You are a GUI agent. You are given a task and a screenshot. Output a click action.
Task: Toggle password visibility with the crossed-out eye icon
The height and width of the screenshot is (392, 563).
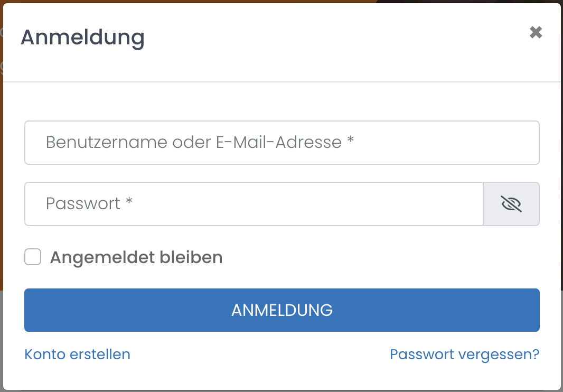pyautogui.click(x=511, y=204)
